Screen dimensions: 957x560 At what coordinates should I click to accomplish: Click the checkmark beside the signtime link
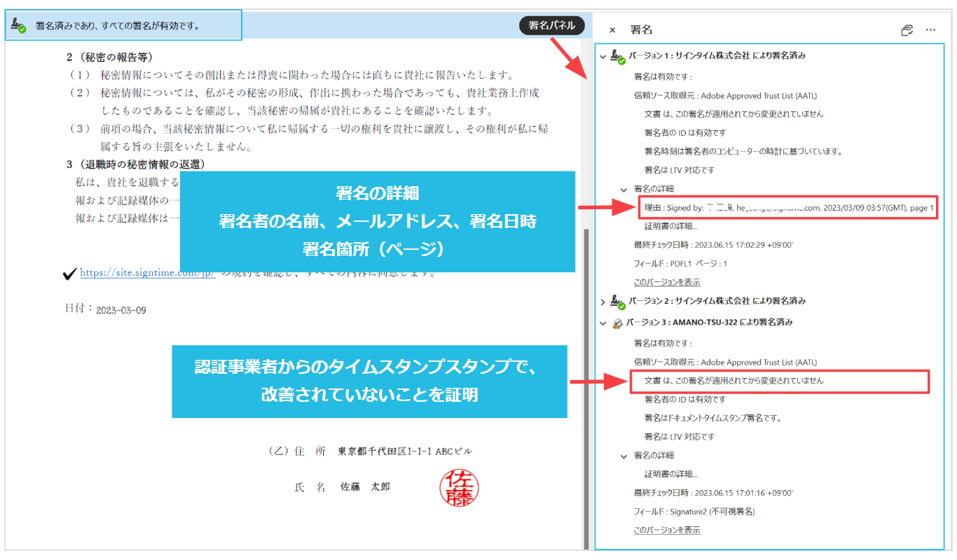(x=69, y=274)
